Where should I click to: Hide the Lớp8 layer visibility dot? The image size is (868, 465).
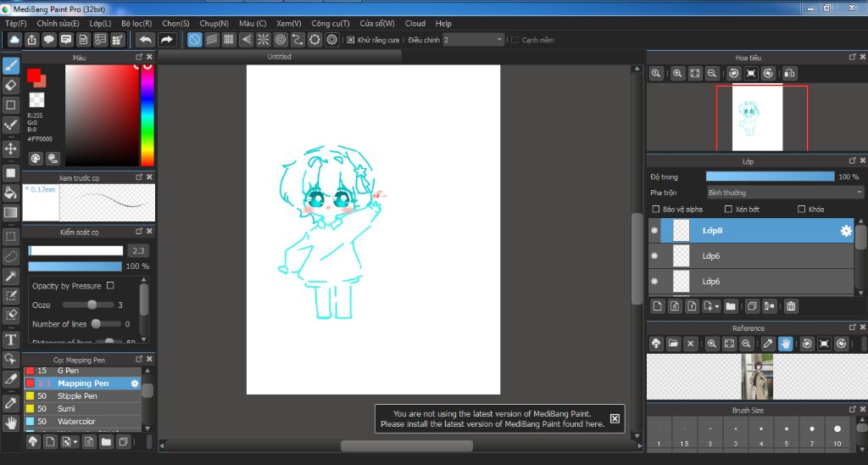[654, 231]
